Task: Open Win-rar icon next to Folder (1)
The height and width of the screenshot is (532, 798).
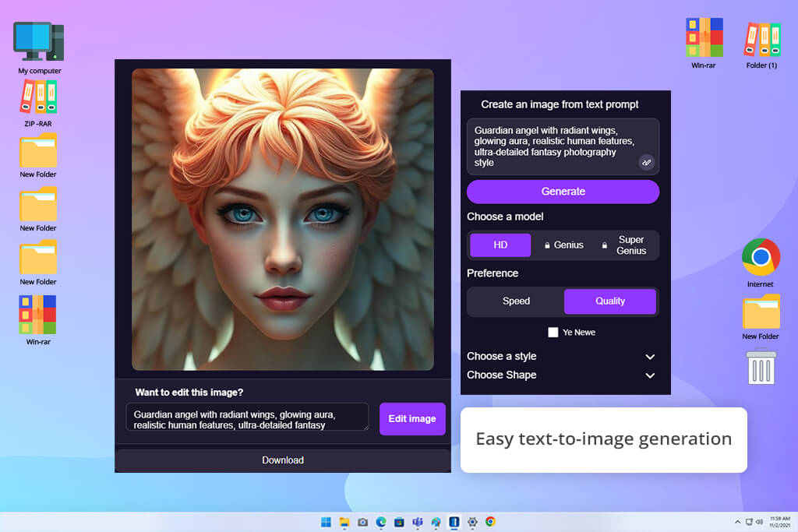Action: (704, 37)
